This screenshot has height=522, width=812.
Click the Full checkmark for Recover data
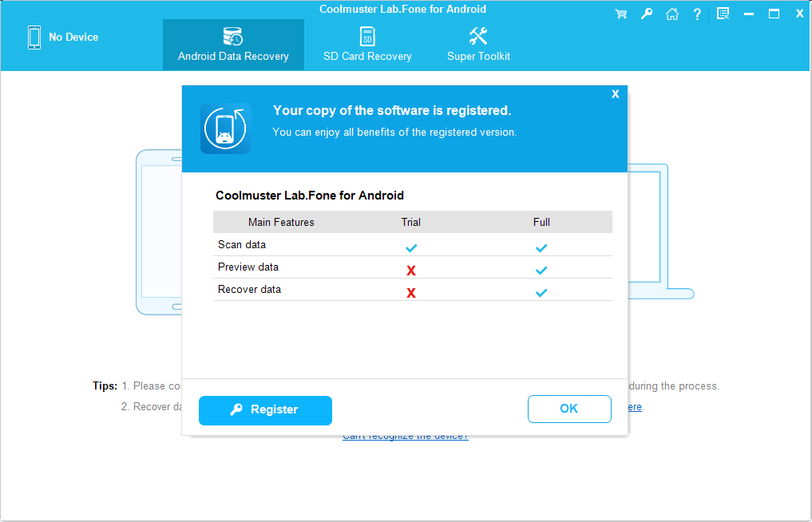[x=541, y=293]
